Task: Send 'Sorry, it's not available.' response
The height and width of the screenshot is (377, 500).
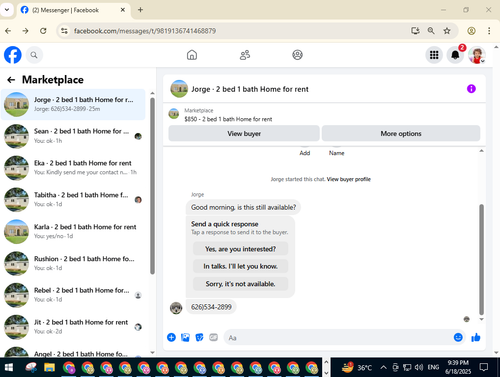Action: pyautogui.click(x=240, y=284)
